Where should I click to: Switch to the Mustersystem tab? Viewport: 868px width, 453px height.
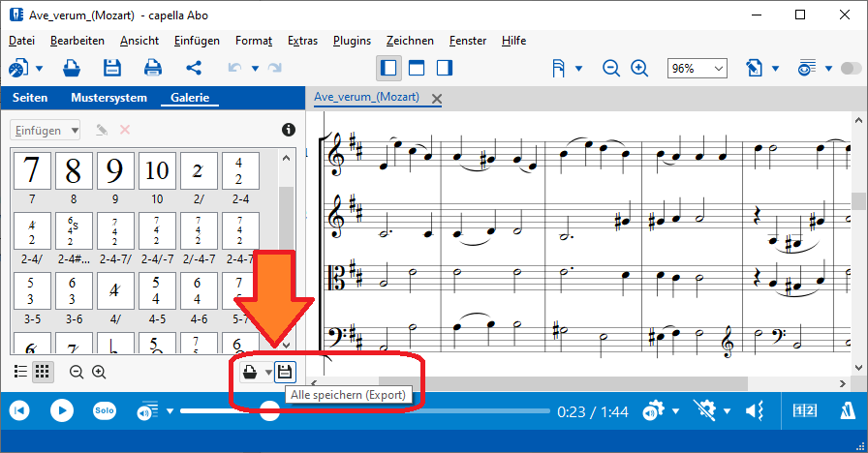[x=109, y=98]
